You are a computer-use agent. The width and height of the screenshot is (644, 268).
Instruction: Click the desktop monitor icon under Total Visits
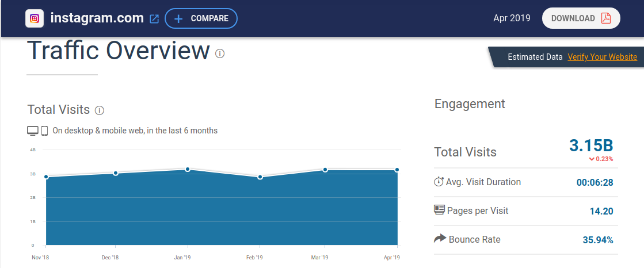click(33, 131)
